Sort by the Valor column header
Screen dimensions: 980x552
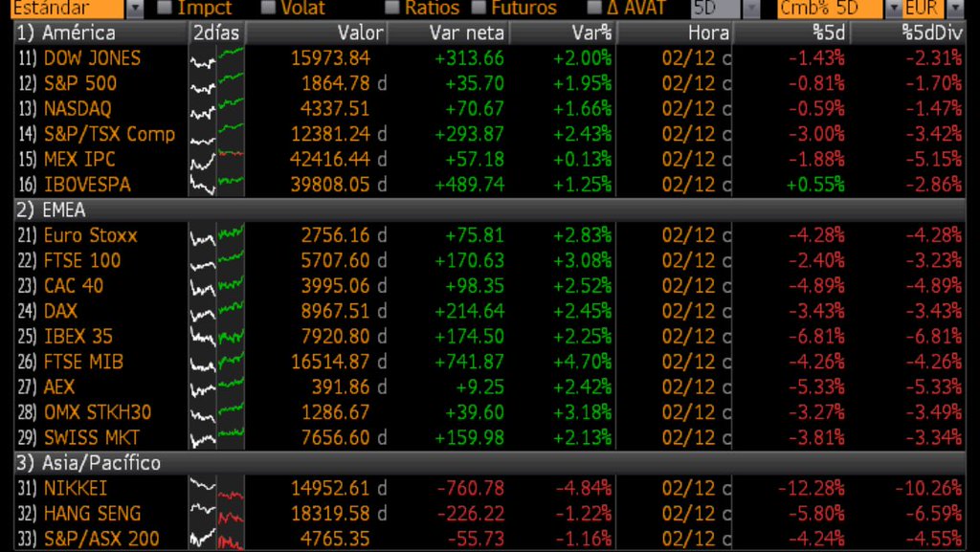click(x=360, y=33)
